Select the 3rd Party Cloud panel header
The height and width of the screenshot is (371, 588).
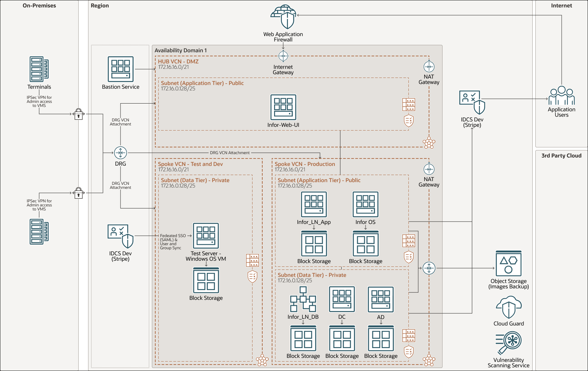561,155
